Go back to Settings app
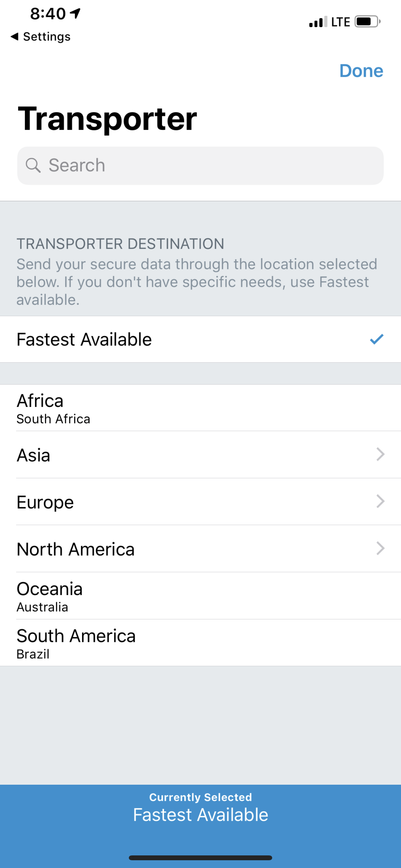Screen dimensions: 401x868 pos(46,36)
